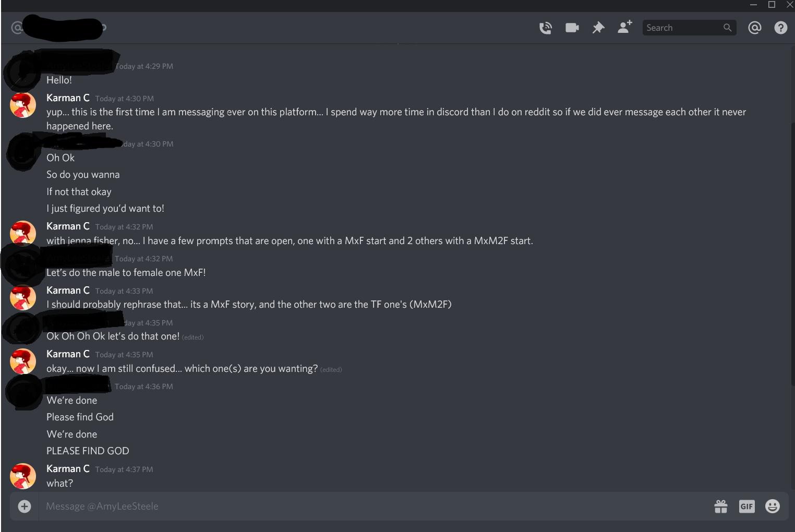Add friends to this DM
Viewport: 795px width, 532px height.
coord(624,27)
